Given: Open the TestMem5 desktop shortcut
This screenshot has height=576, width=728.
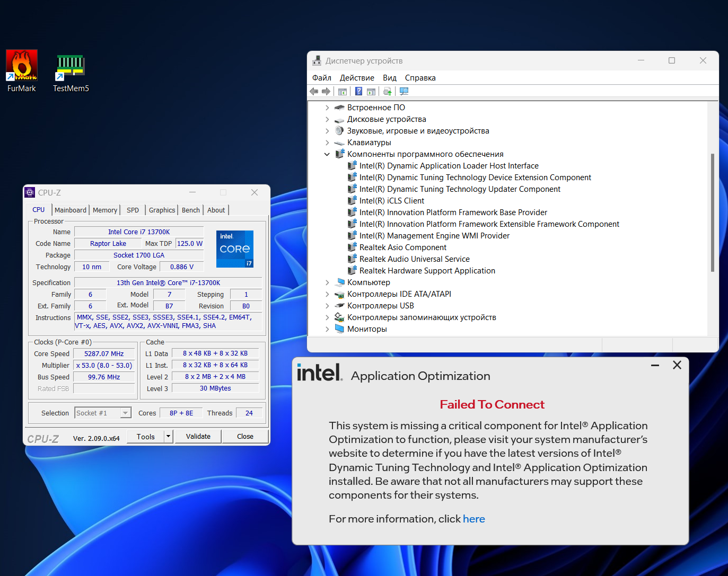Looking at the screenshot, I should tap(71, 73).
